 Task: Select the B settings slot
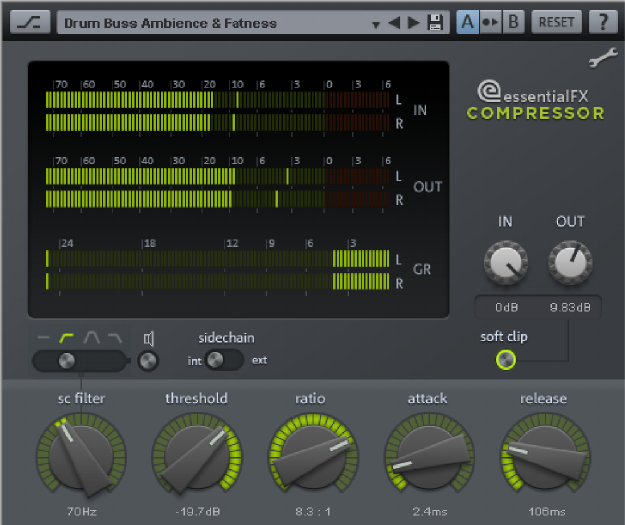point(513,22)
